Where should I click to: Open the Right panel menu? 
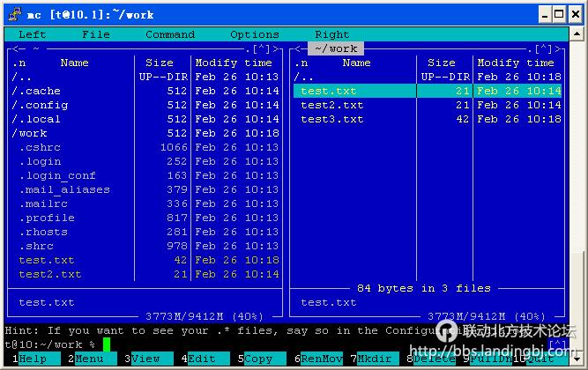click(x=332, y=34)
